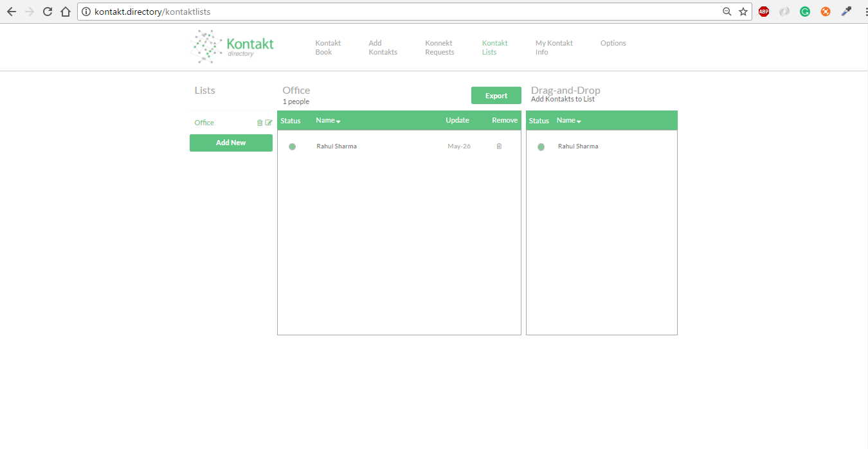Select Rahul Sharma in the Office list
The height and width of the screenshot is (449, 868).
tap(336, 146)
